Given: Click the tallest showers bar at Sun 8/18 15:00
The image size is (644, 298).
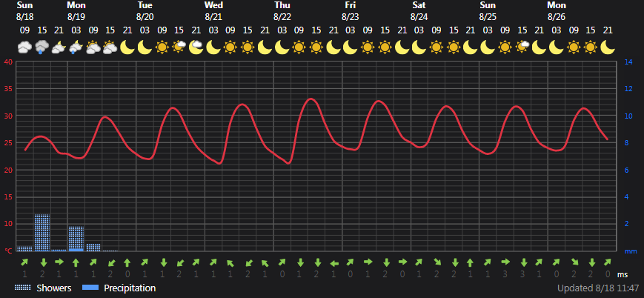Looking at the screenshot, I should [x=42, y=233].
